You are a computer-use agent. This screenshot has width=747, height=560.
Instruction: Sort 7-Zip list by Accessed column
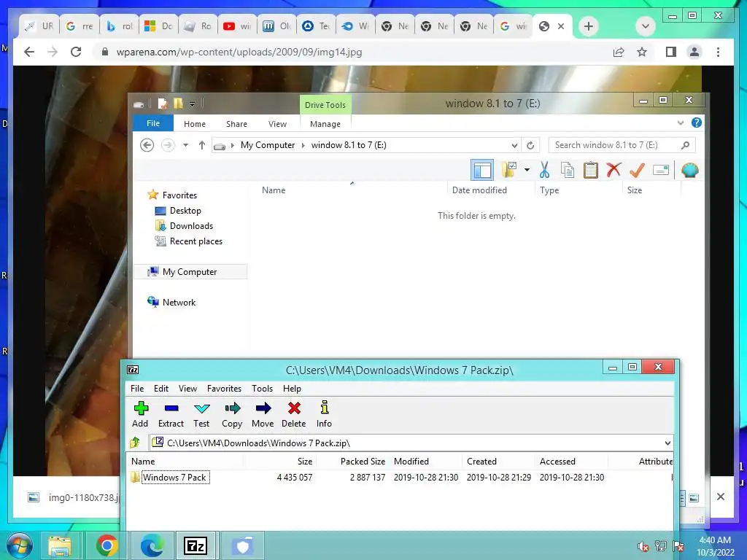[x=572, y=462]
